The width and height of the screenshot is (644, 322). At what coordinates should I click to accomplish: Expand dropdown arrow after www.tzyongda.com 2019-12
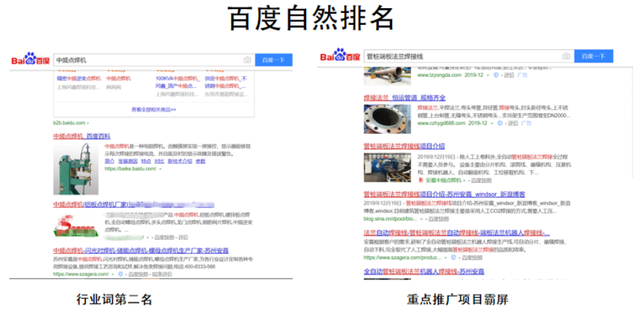pos(487,75)
